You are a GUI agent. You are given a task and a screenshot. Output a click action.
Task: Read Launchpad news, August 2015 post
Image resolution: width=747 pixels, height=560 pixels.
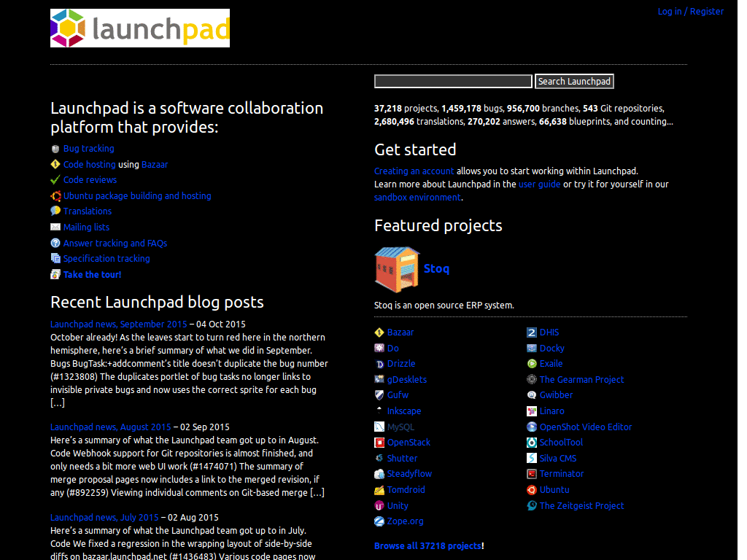tap(111, 427)
